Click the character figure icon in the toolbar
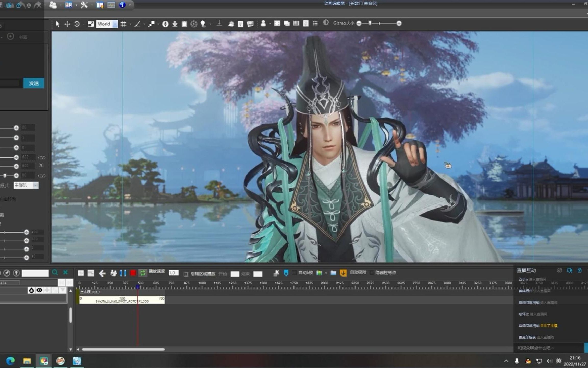The image size is (588, 368). pyautogui.click(x=263, y=24)
